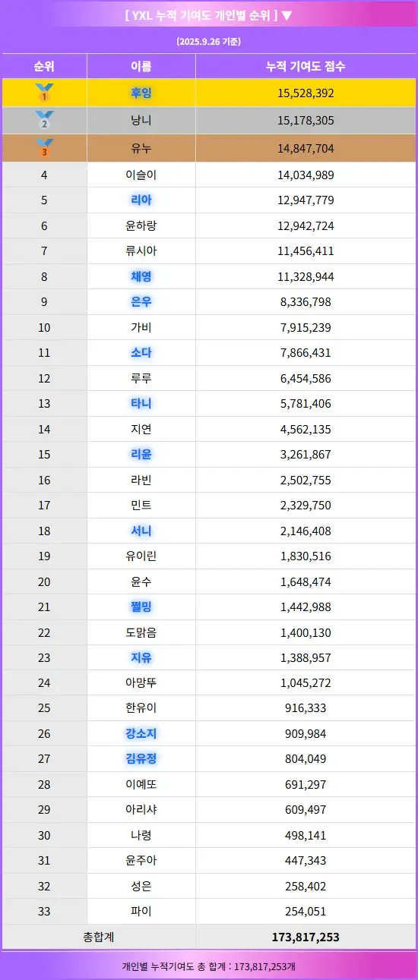The width and height of the screenshot is (418, 980).
Task: Select the highlighted name 소다
Action: point(141,352)
